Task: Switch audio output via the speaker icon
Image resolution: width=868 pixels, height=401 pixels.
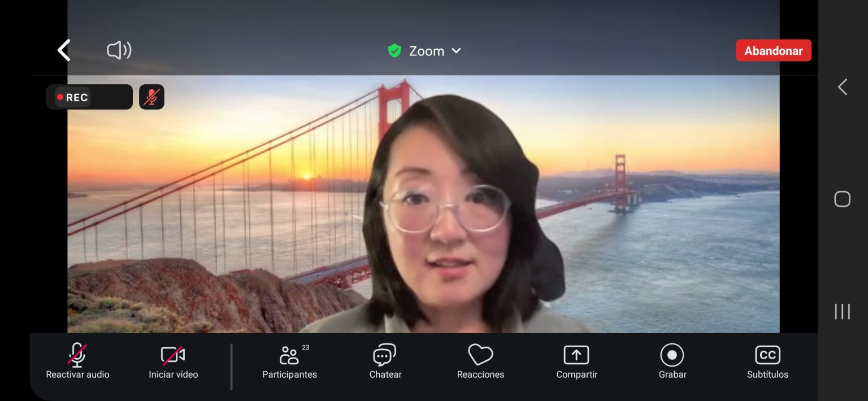Action: pos(119,50)
